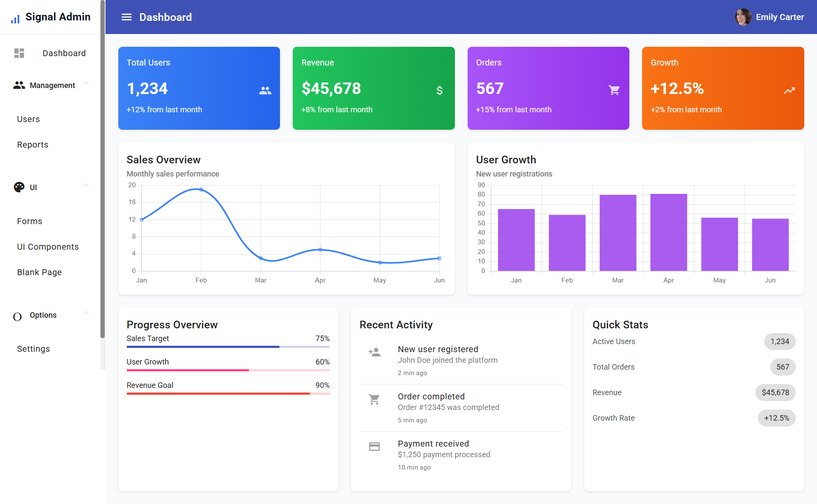This screenshot has width=817, height=504.
Task: Open the Settings link in sidebar
Action: pos(33,349)
